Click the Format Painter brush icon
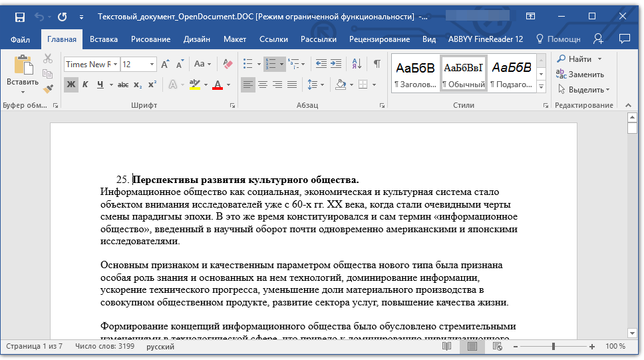The height and width of the screenshot is (360, 644). (x=48, y=89)
